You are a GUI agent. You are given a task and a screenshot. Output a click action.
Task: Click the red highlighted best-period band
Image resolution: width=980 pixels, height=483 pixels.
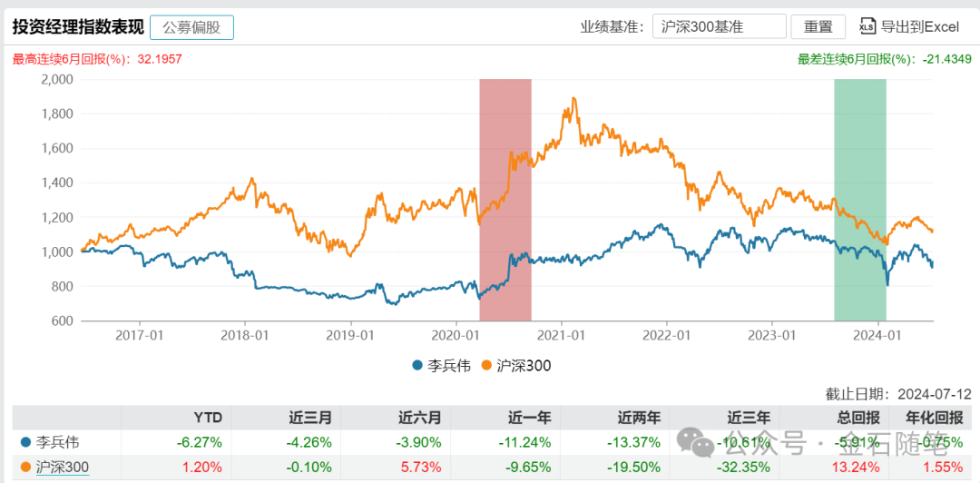(x=505, y=200)
